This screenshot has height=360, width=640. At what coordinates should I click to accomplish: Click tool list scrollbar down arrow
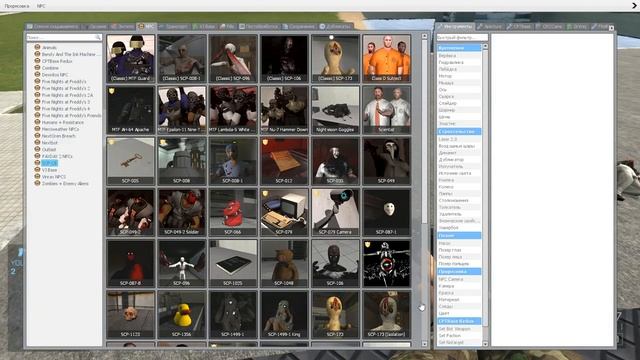[485, 344]
